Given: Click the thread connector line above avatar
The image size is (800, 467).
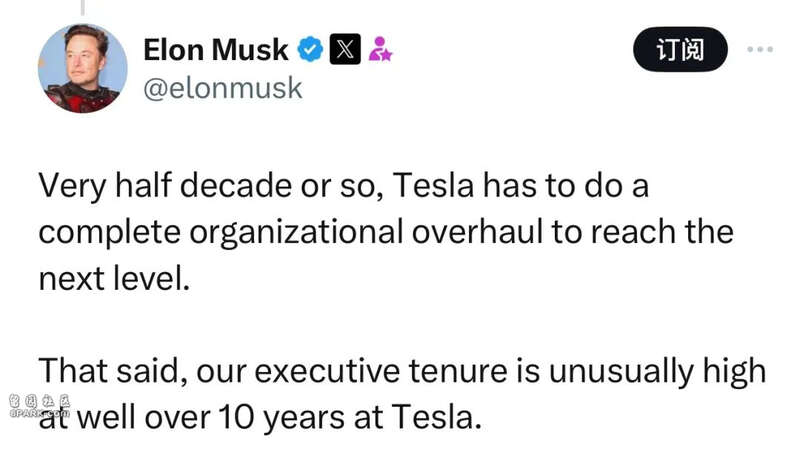Looking at the screenshot, I should 83,7.
